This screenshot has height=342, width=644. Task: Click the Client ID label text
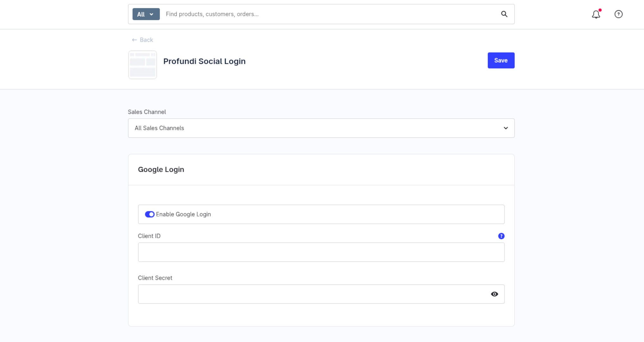coord(149,236)
